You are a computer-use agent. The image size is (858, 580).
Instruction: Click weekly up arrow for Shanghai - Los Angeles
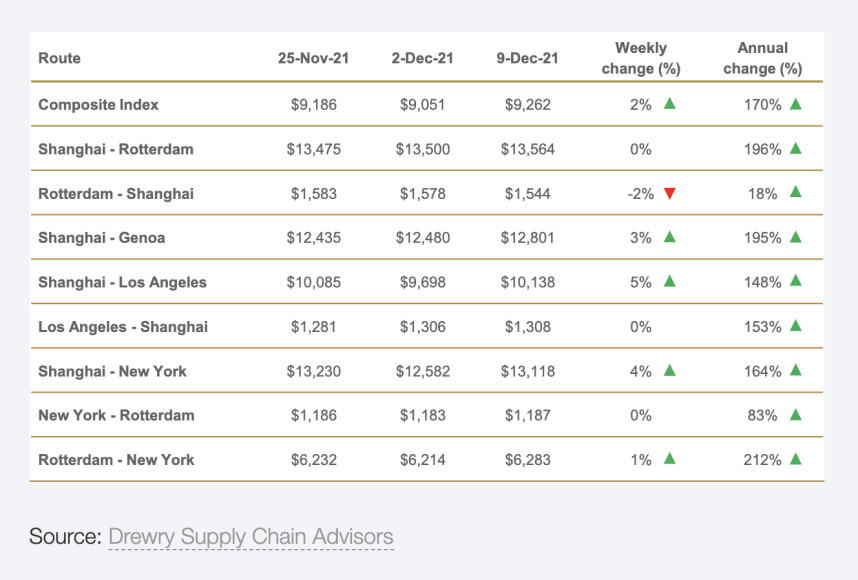[670, 281]
